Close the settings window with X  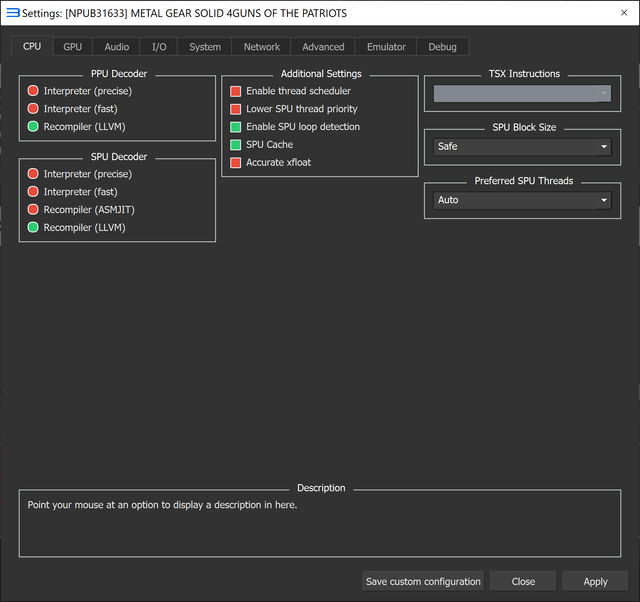pyautogui.click(x=624, y=13)
